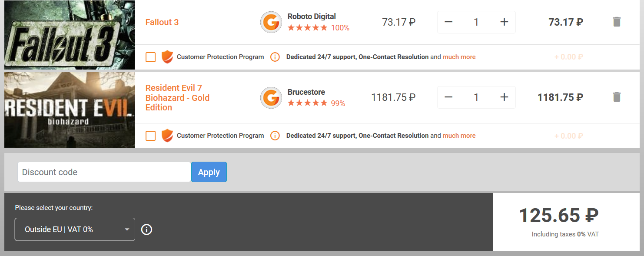This screenshot has height=256, width=644.
Task: Open Fallout 3 protection program info icon
Action: (x=275, y=57)
